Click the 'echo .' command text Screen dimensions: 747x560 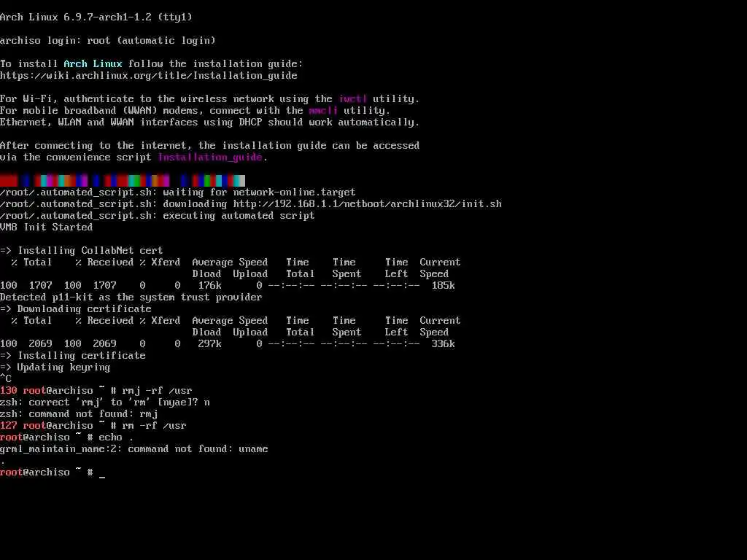116,437
